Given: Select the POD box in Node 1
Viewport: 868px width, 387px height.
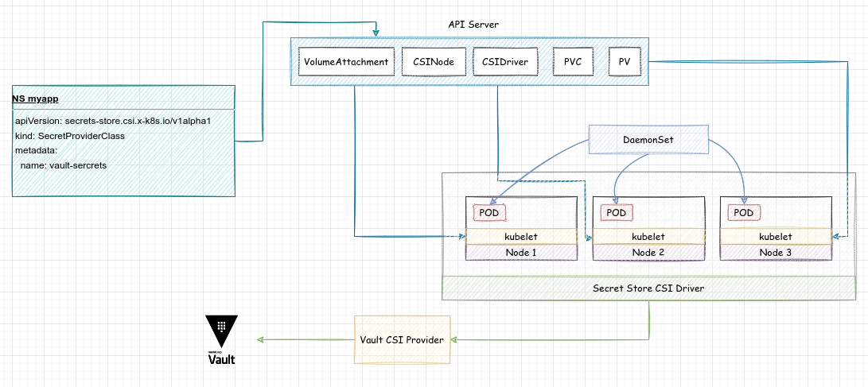Looking at the screenshot, I should pyautogui.click(x=490, y=213).
